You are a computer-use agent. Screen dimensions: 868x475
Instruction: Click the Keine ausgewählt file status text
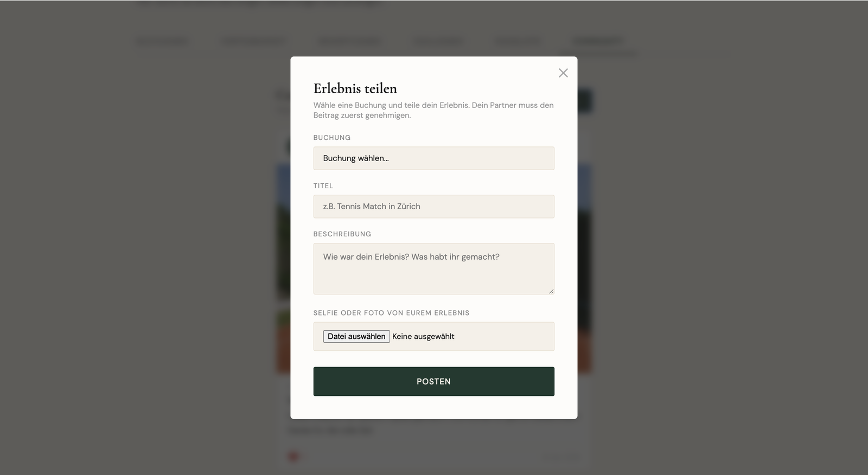[423, 336]
